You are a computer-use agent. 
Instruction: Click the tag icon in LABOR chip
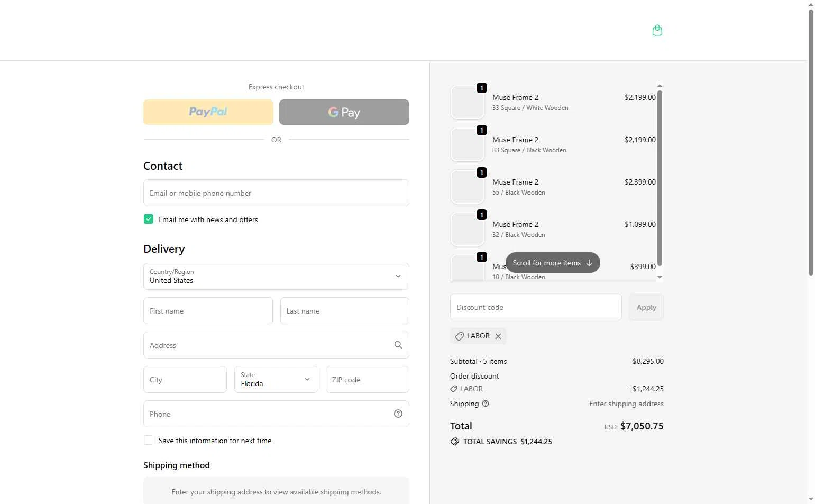coord(460,336)
